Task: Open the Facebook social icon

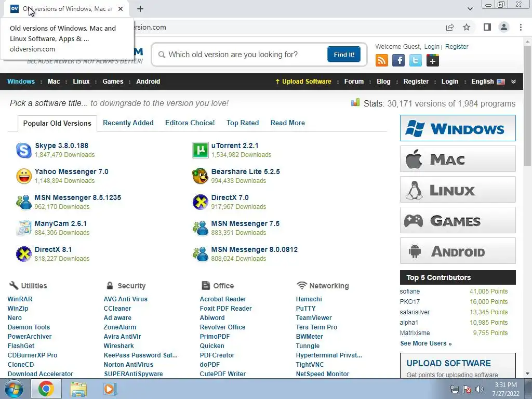Action: pyautogui.click(x=398, y=61)
